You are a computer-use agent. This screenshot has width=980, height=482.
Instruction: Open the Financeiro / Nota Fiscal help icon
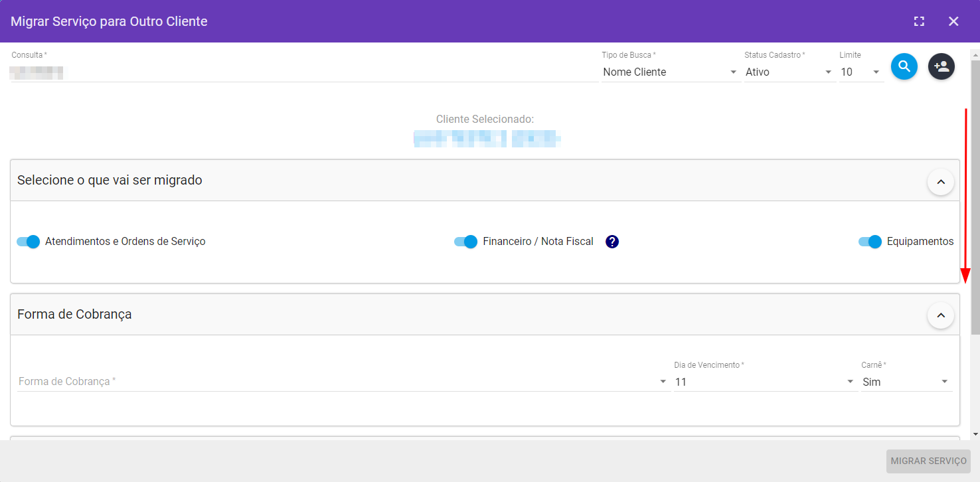(612, 242)
